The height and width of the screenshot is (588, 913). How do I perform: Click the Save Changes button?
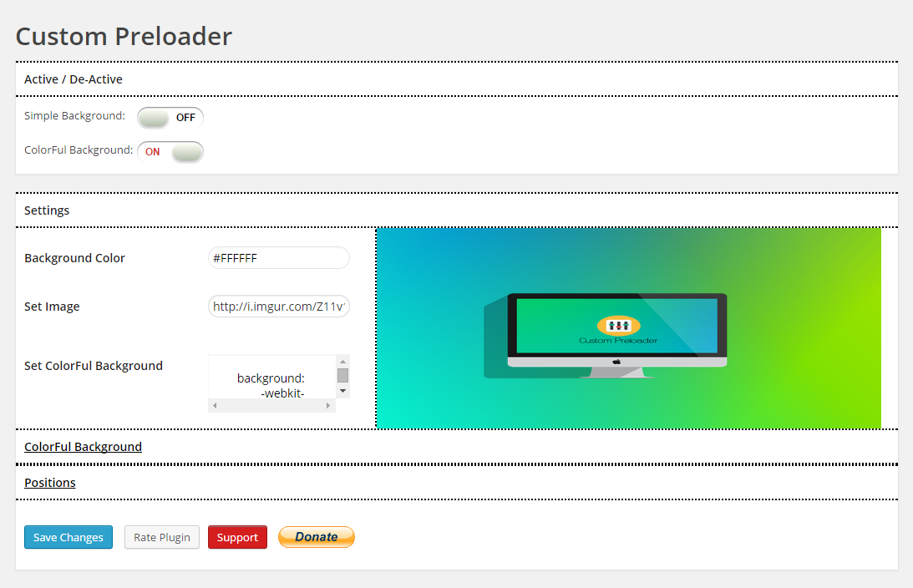click(x=68, y=537)
